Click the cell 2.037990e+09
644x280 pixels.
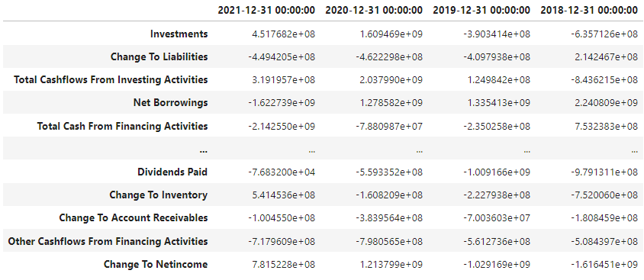pyautogui.click(x=391, y=79)
